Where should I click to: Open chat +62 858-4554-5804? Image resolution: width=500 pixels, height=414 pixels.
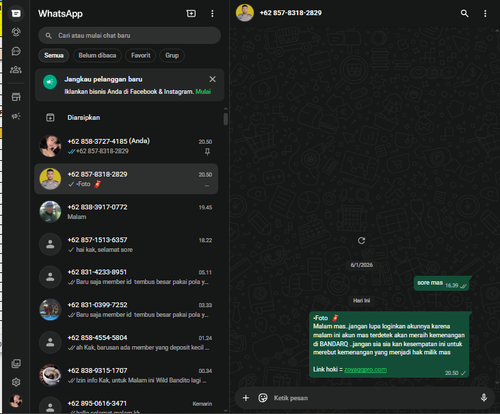[x=126, y=342]
